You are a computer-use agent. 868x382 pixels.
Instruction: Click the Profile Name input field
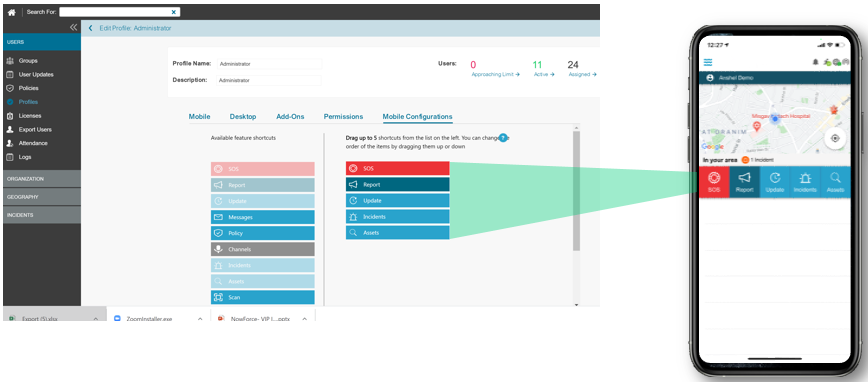tap(269, 64)
